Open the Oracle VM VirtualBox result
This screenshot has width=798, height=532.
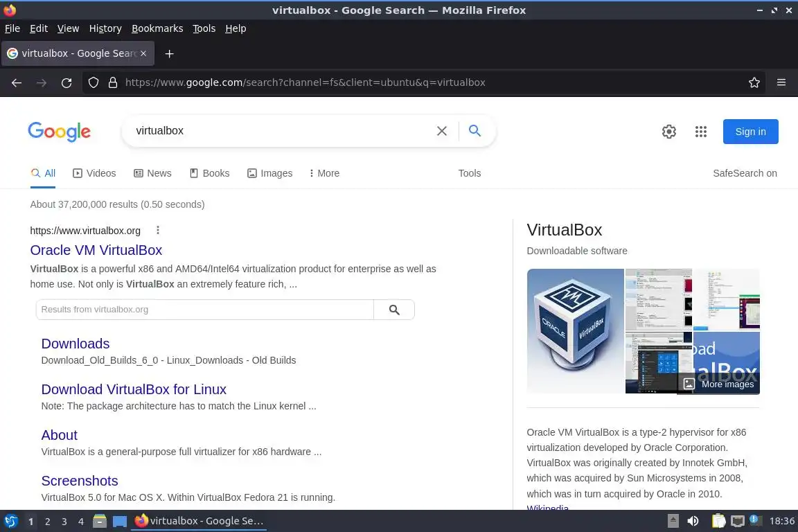(96, 250)
